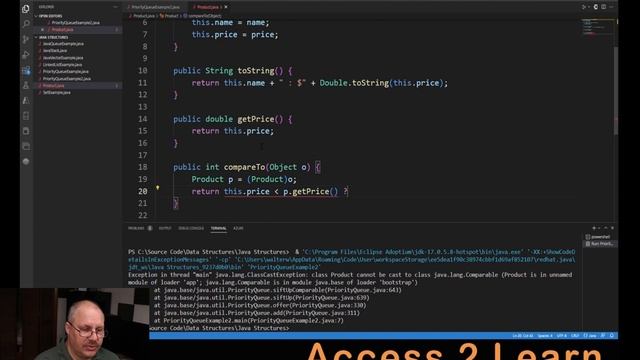Click the new terminal plus icon

[x=594, y=228]
